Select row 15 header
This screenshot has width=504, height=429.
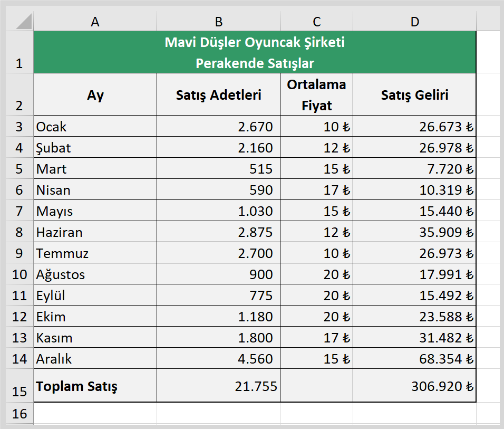(x=20, y=386)
